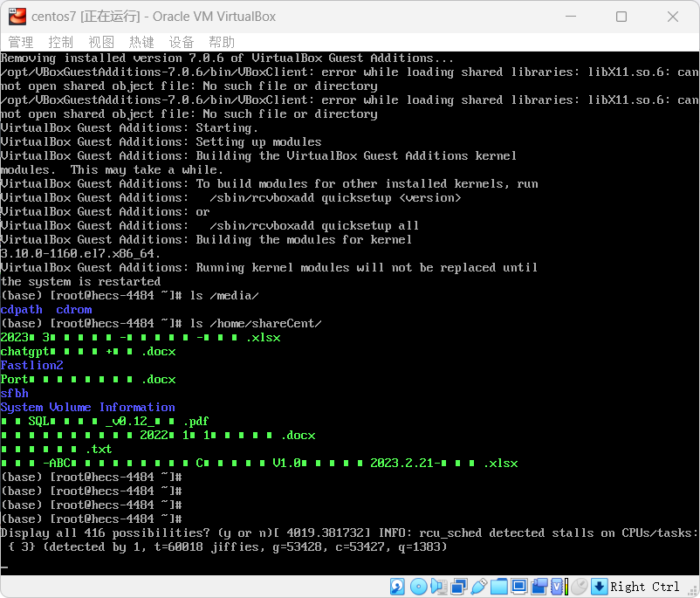Click the optical disk drive icon
This screenshot has width=700, height=598.
418,587
